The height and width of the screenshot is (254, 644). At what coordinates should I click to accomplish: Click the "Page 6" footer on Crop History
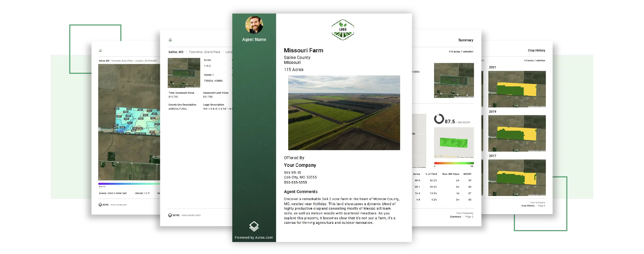pos(541,206)
